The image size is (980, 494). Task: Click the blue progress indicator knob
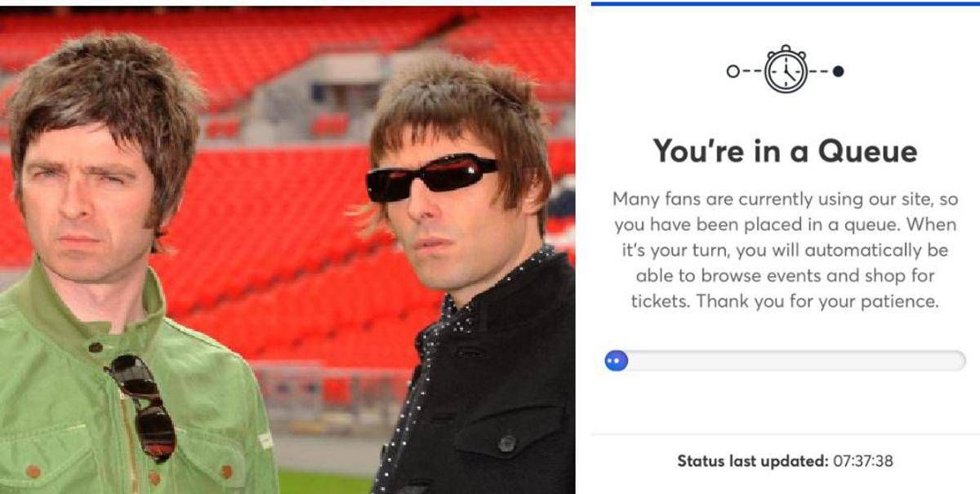pos(617,360)
